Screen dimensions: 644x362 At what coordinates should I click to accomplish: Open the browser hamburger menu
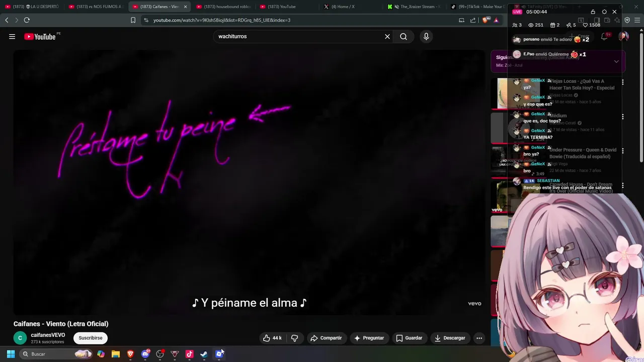click(x=637, y=20)
